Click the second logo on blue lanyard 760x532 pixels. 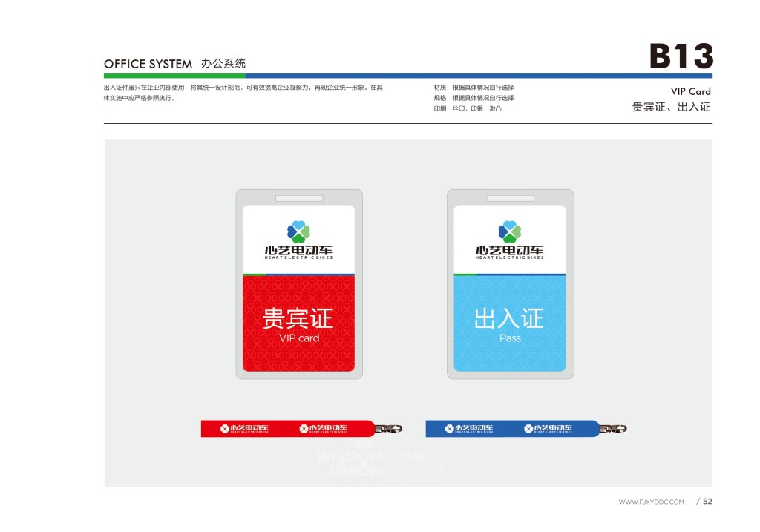click(548, 429)
